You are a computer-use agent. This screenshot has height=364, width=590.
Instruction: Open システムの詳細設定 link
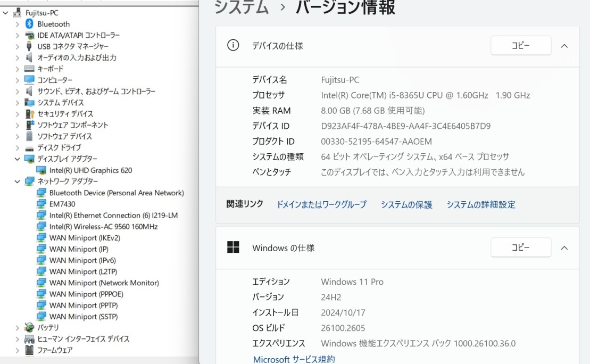[x=481, y=204]
